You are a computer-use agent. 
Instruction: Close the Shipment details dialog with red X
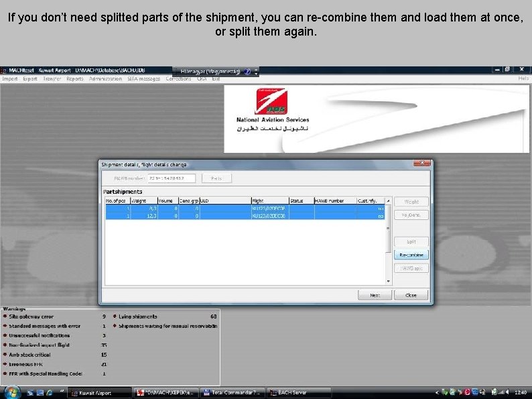421,164
